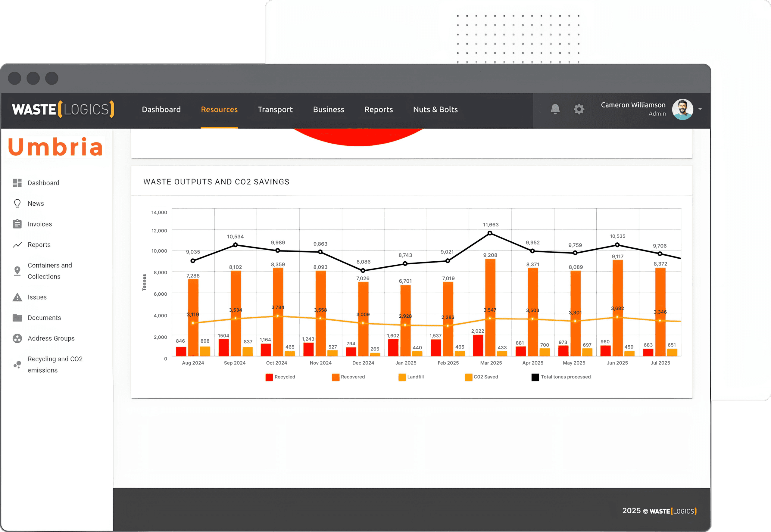Expand the user account dropdown arrow
The width and height of the screenshot is (771, 532).
[x=700, y=109]
